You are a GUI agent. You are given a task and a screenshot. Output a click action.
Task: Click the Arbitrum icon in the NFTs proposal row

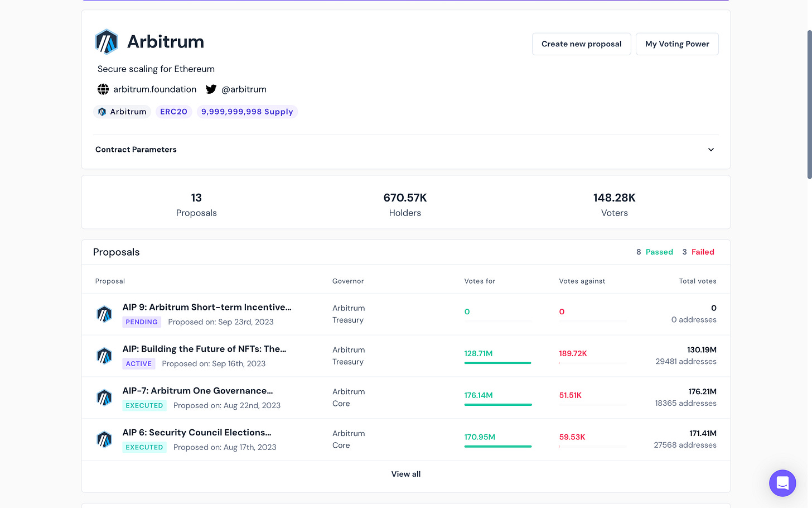coord(104,356)
